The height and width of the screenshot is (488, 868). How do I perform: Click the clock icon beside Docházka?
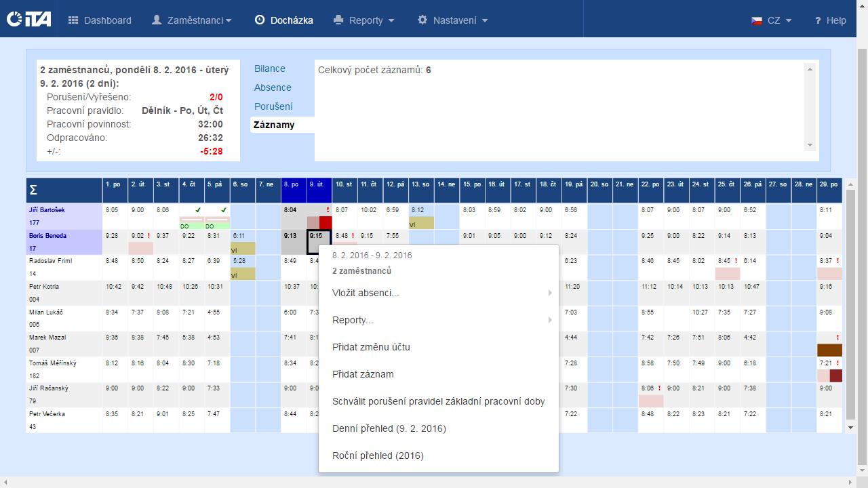point(260,20)
